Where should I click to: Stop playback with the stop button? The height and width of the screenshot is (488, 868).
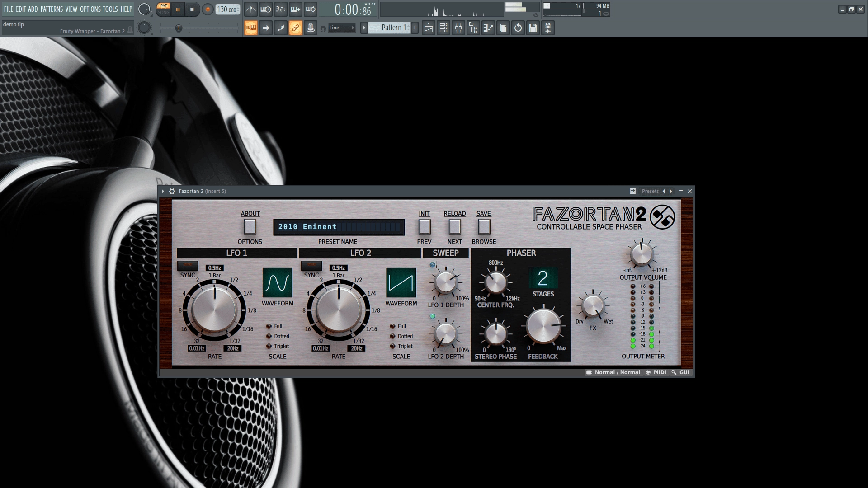[192, 9]
